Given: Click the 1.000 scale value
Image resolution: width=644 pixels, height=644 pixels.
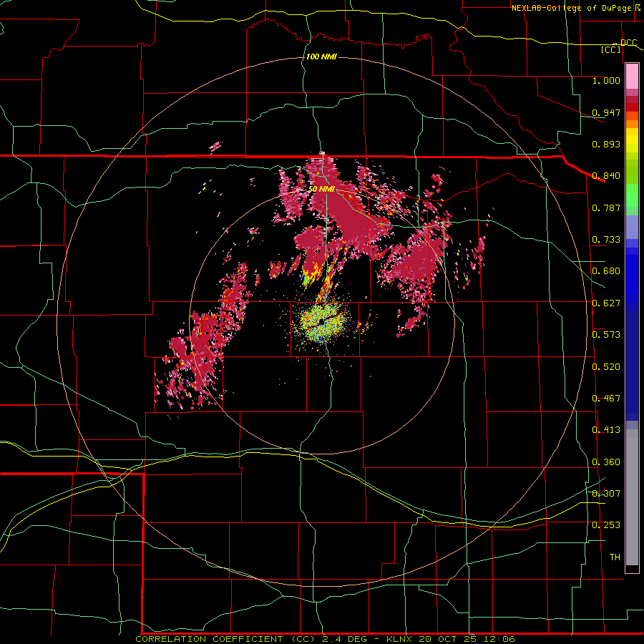Looking at the screenshot, I should pyautogui.click(x=606, y=80).
